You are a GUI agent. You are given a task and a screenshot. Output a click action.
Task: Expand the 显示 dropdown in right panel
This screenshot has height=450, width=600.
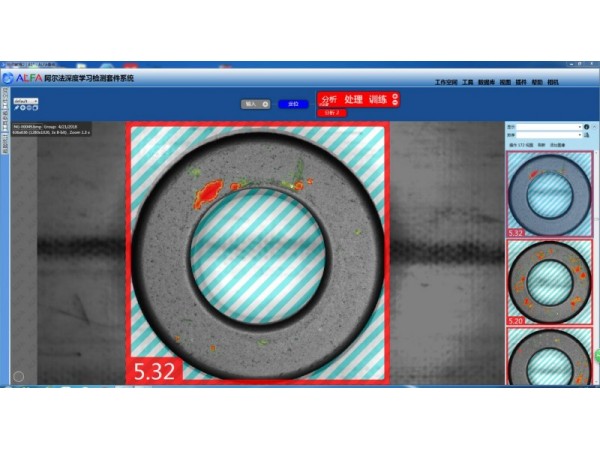tap(579, 127)
